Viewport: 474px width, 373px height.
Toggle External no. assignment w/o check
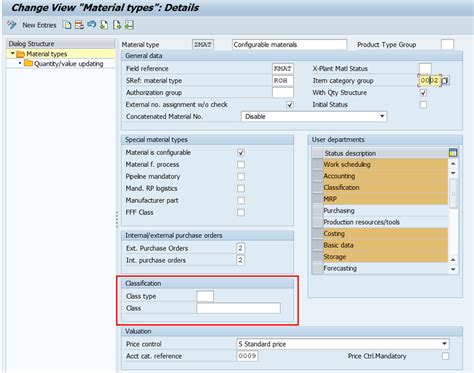(x=290, y=105)
